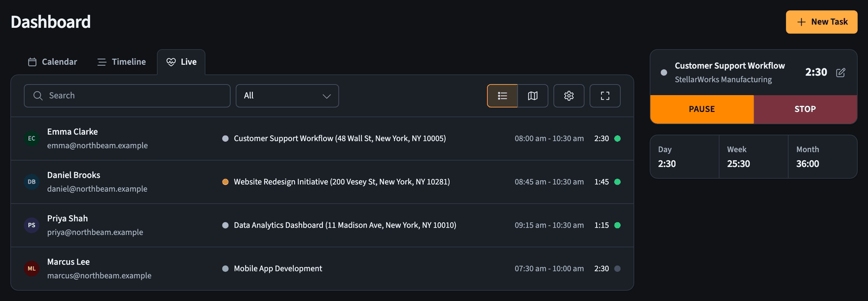Viewport: 868px width, 301px height.
Task: Click the search magnifier icon
Action: click(x=38, y=96)
